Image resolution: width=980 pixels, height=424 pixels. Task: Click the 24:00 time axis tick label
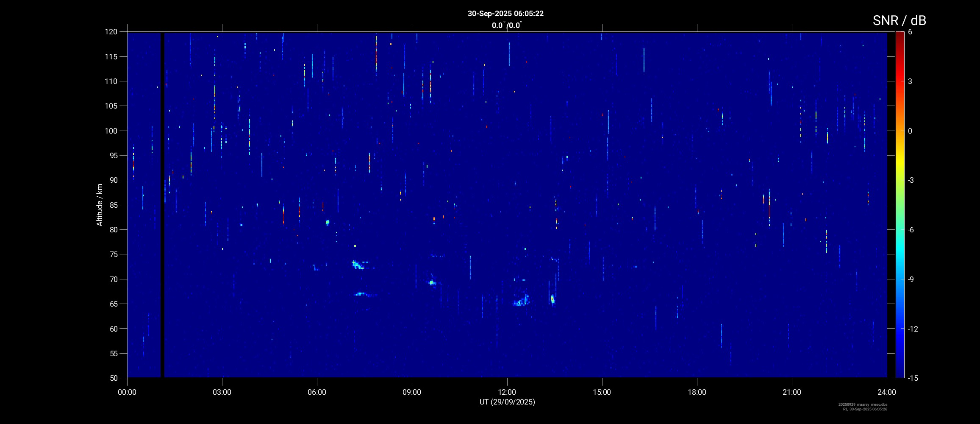pos(887,392)
